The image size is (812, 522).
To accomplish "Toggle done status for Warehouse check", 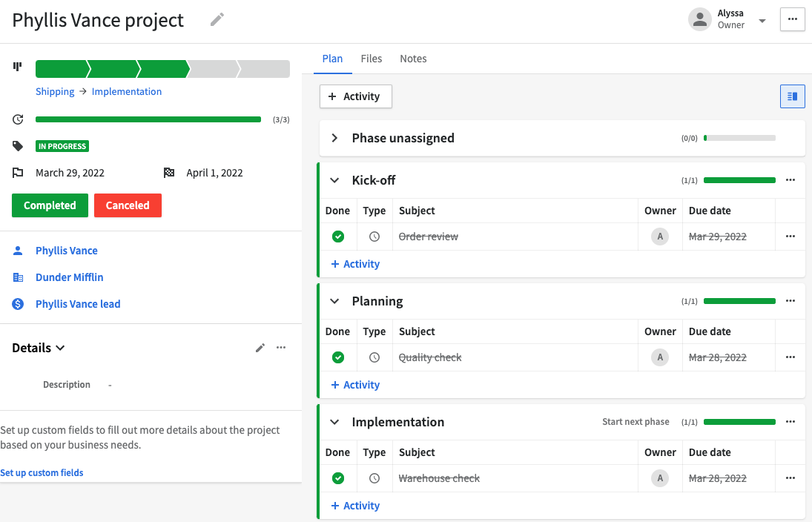I will coord(338,478).
